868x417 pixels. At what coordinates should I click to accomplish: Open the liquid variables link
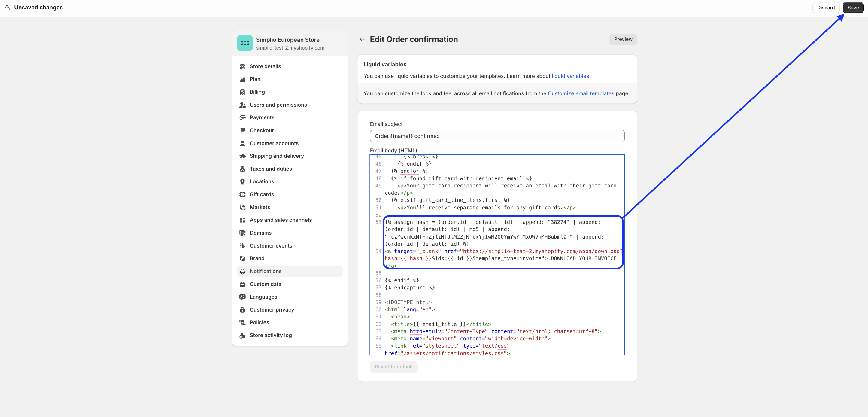(x=571, y=76)
